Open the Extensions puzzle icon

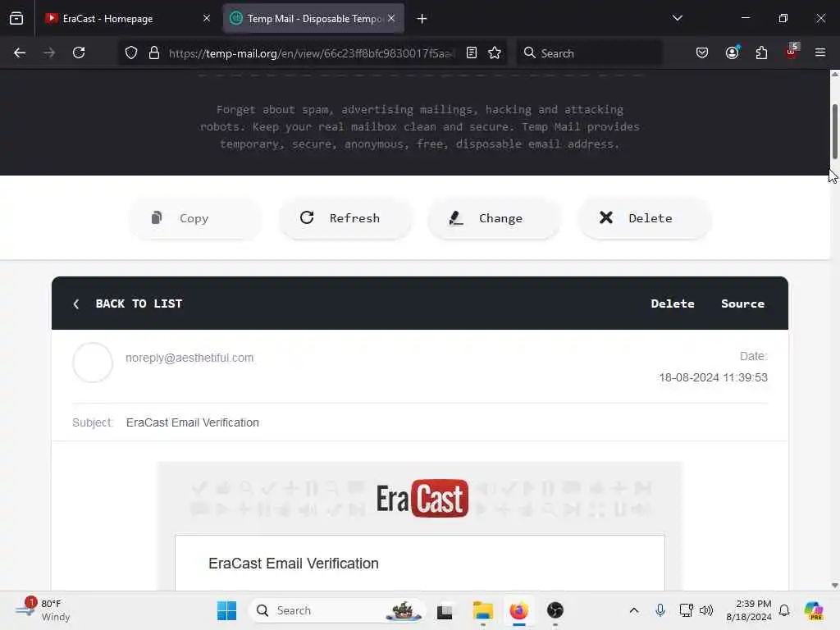[761, 53]
